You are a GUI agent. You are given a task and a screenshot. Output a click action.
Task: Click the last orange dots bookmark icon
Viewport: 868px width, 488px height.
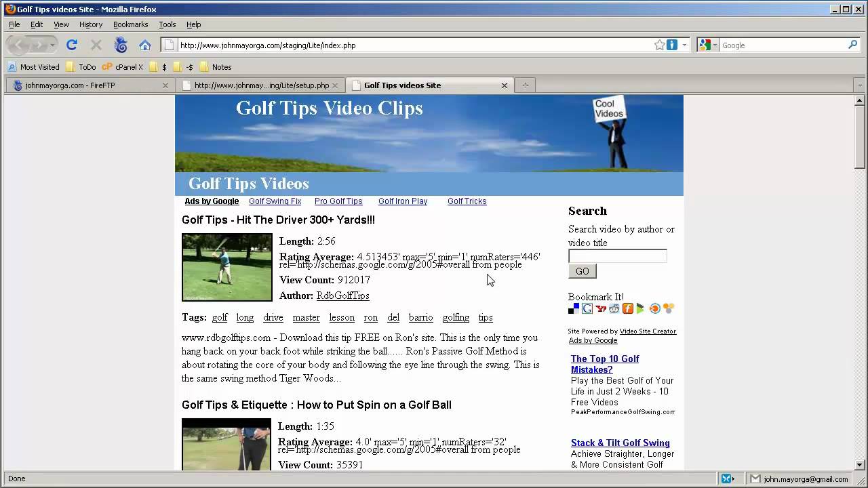(669, 308)
